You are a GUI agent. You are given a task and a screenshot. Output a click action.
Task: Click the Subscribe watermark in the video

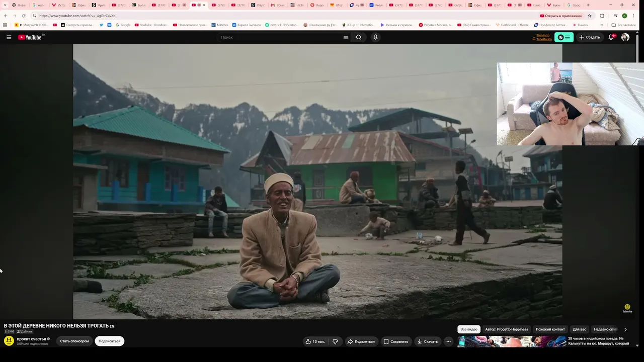(x=627, y=308)
